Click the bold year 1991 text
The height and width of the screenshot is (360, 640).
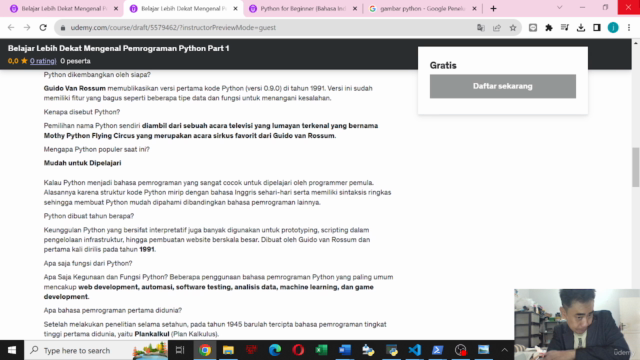click(x=147, y=249)
